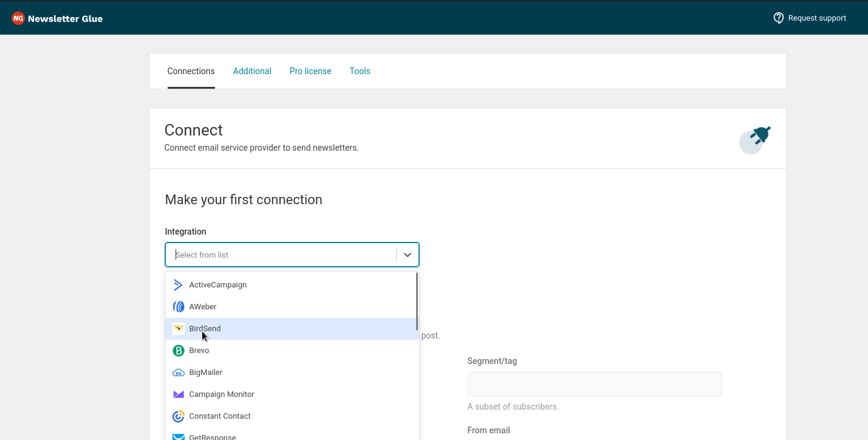868x440 pixels.
Task: Click the AWeber logo icon
Action: tap(178, 307)
